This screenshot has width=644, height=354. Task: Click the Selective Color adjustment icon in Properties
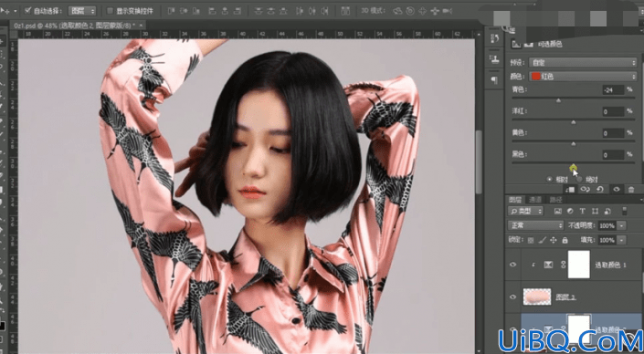(516, 44)
